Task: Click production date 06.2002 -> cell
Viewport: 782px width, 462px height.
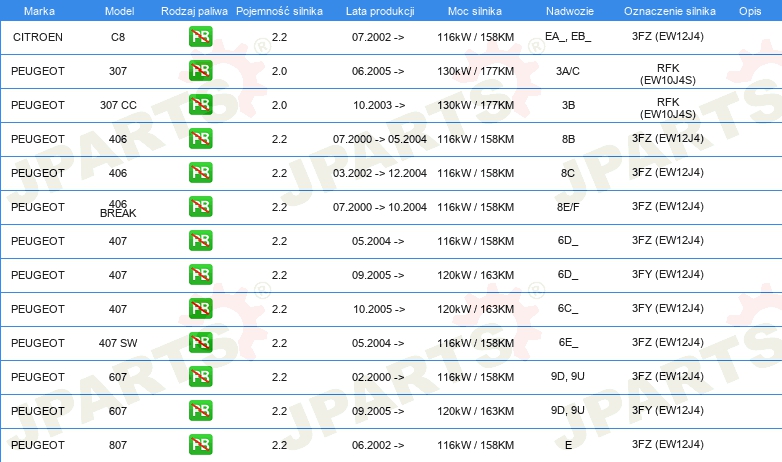Action: click(x=378, y=445)
